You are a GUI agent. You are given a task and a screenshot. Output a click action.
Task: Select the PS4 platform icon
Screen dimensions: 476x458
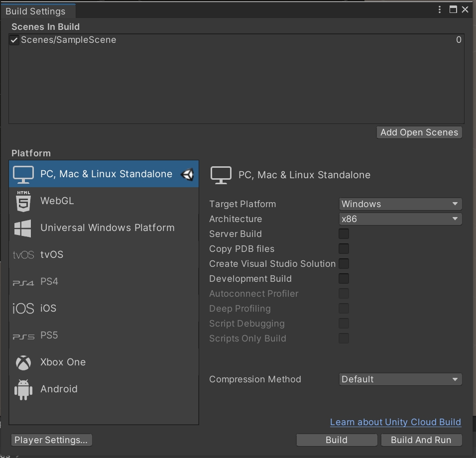[x=23, y=282]
